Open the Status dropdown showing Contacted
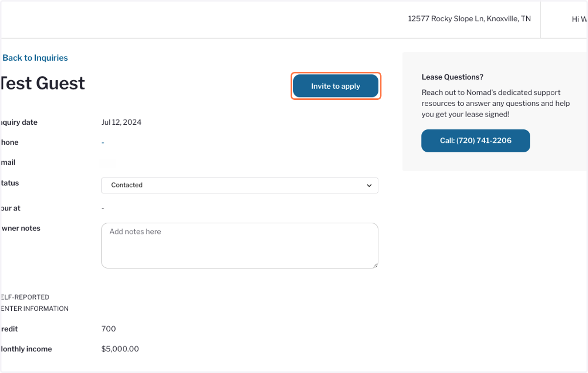 pos(240,185)
